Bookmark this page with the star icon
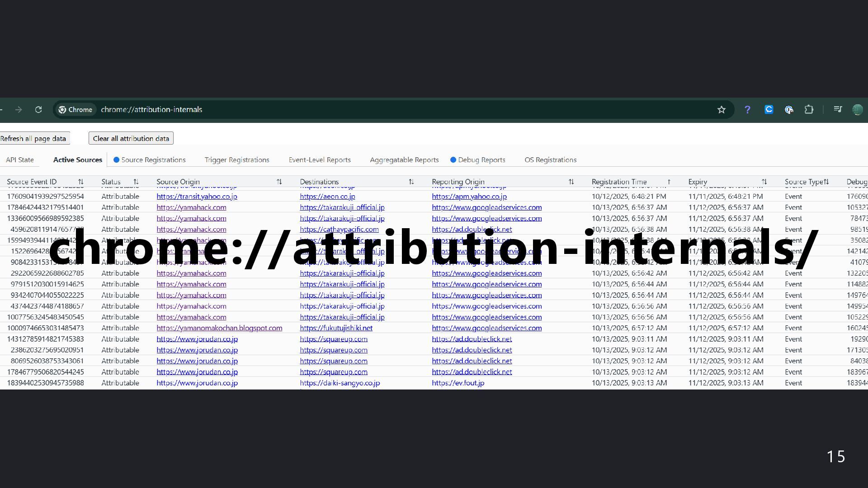 (722, 110)
